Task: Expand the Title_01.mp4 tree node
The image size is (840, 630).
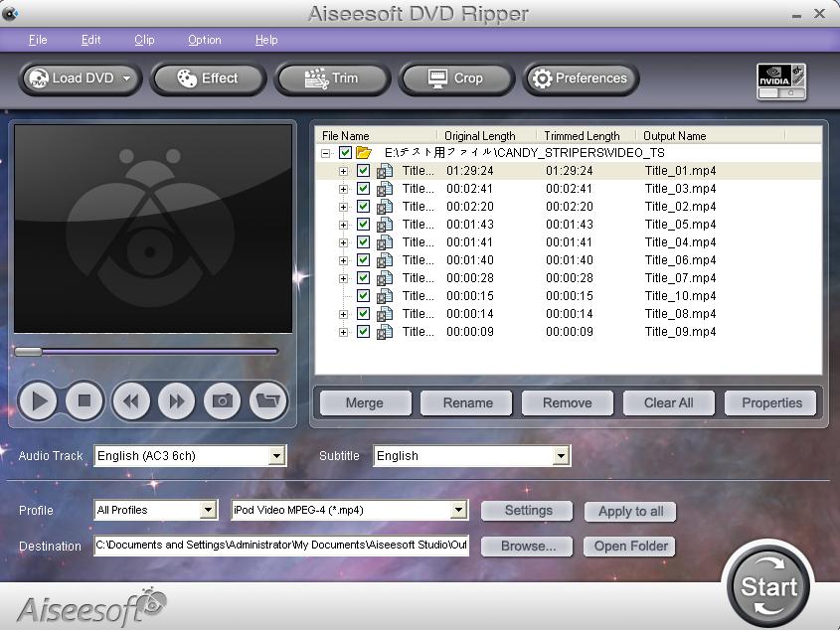Action: (x=343, y=172)
